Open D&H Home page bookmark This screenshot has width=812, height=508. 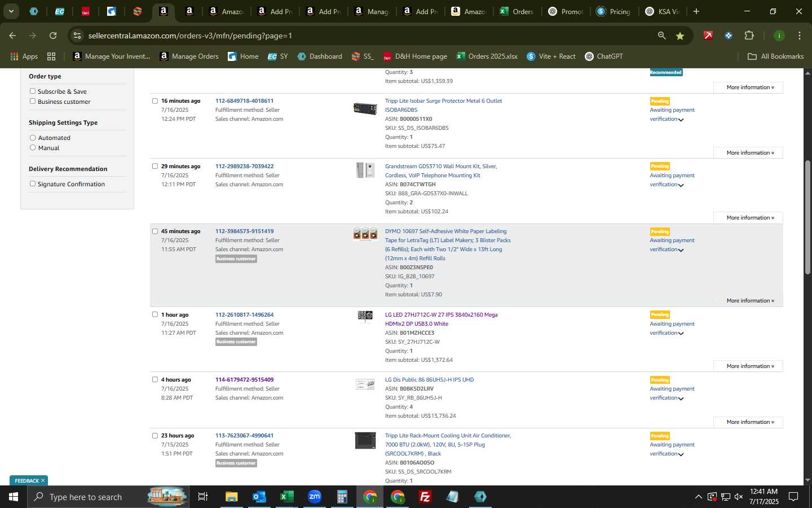[415, 56]
